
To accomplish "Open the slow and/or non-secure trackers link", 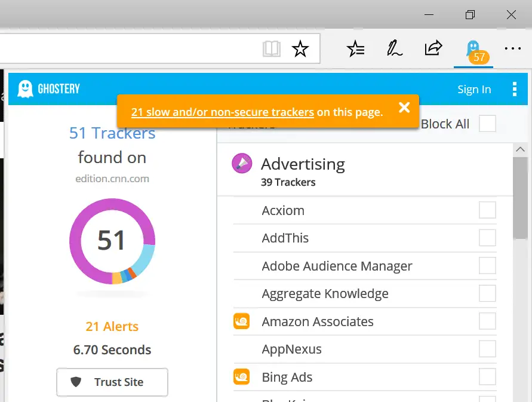I will [223, 112].
